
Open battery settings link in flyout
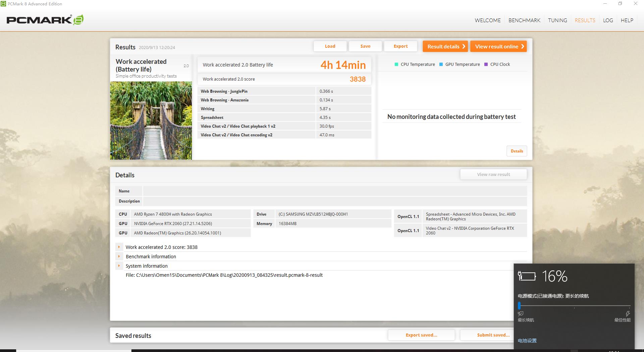[x=527, y=341]
